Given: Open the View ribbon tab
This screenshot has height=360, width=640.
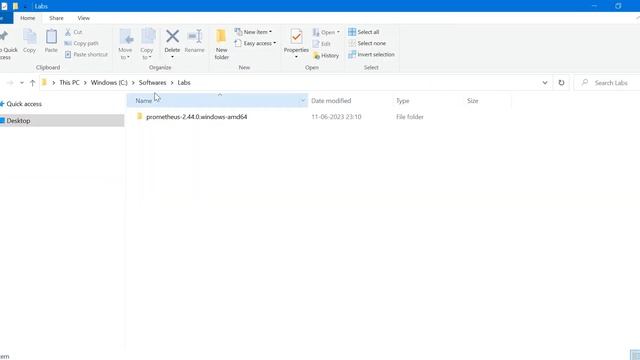Looking at the screenshot, I should [x=84, y=18].
